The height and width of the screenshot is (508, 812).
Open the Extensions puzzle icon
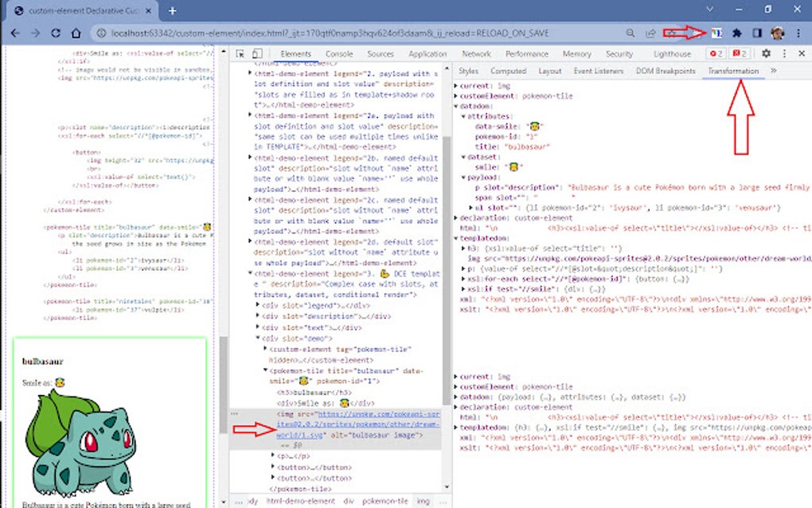736,33
